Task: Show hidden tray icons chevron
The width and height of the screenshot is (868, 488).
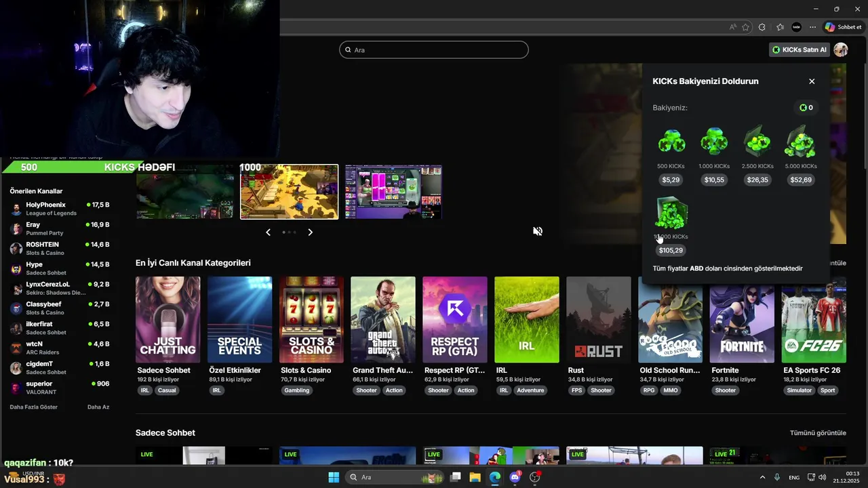Action: (762, 478)
